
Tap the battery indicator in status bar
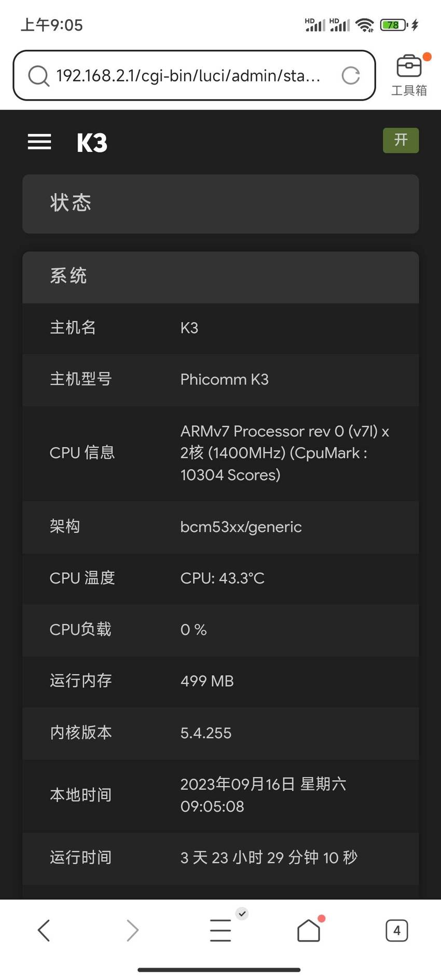click(394, 25)
